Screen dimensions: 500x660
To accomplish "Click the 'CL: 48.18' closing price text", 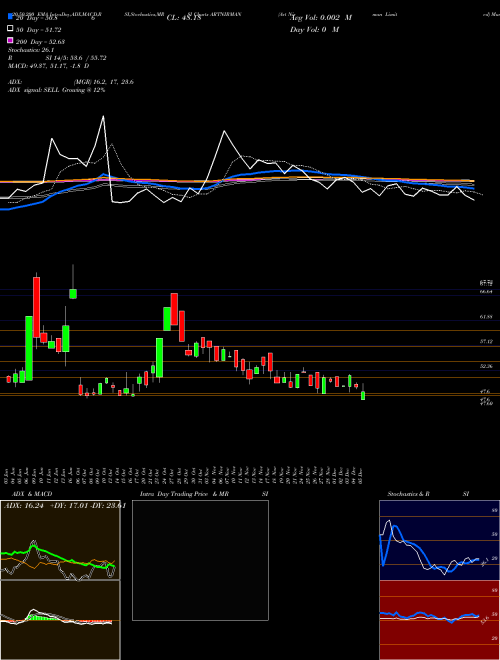I will pos(184,18).
